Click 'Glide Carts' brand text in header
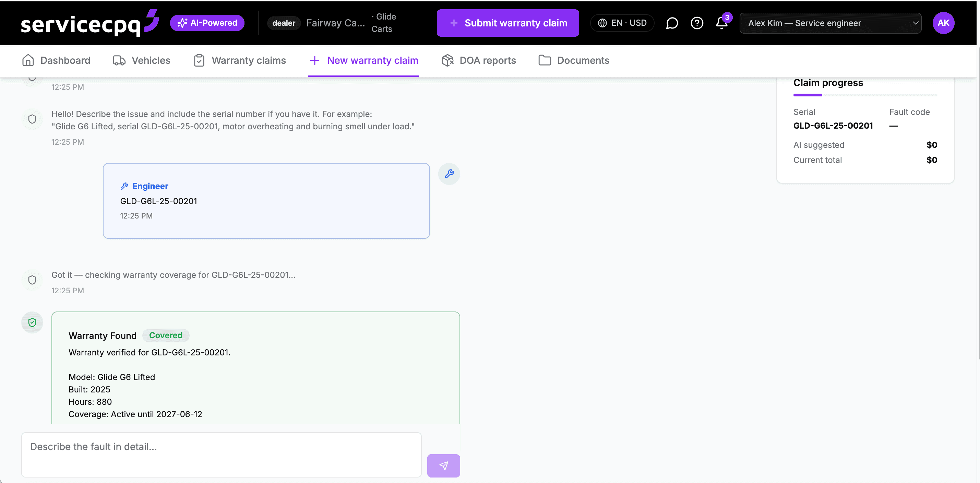 pyautogui.click(x=384, y=23)
